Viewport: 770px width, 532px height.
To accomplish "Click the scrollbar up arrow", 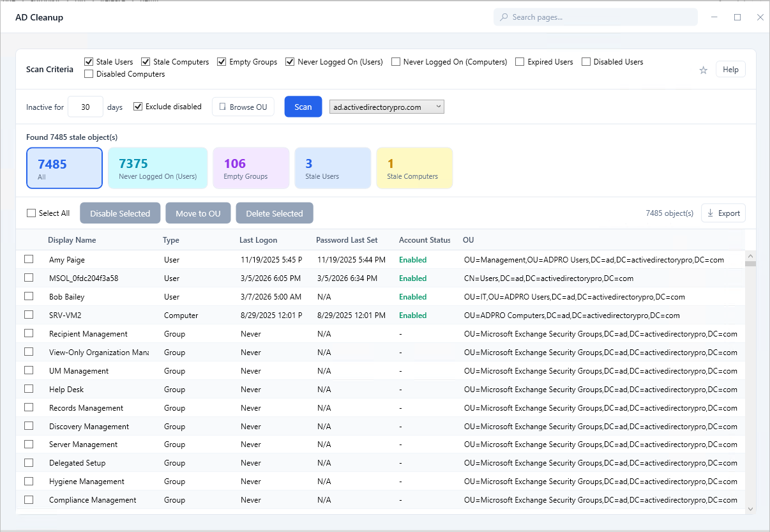I will 750,256.
